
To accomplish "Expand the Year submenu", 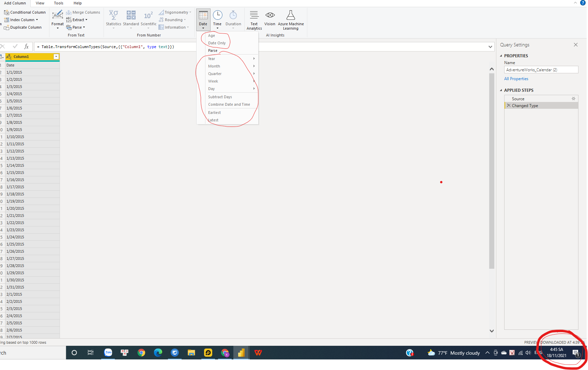I will pos(227,59).
